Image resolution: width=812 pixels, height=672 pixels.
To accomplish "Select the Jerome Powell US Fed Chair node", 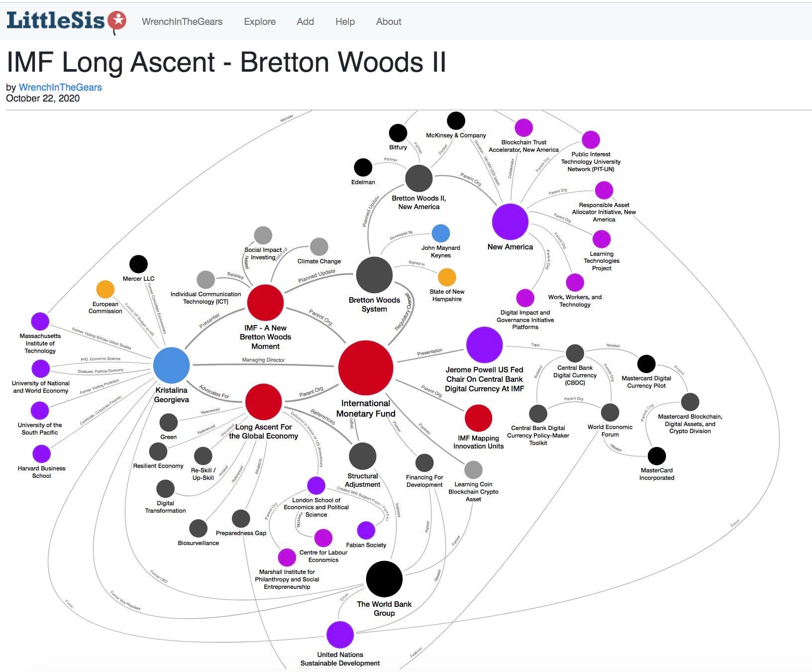I will click(484, 345).
